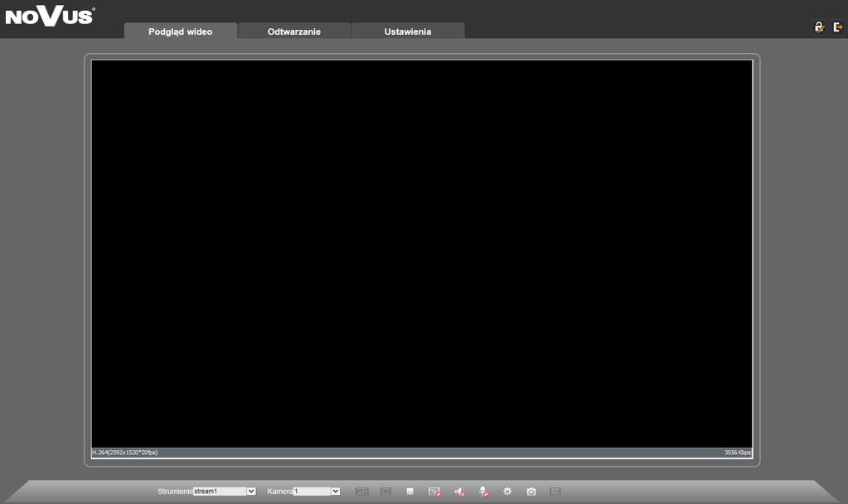
Task: Click the change password padlock icon
Action: 819,27
